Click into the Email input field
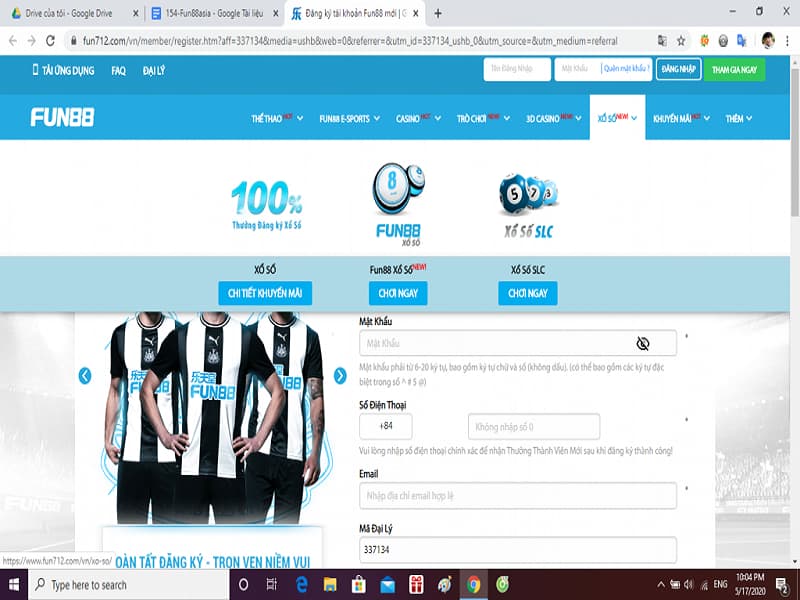 pos(517,496)
